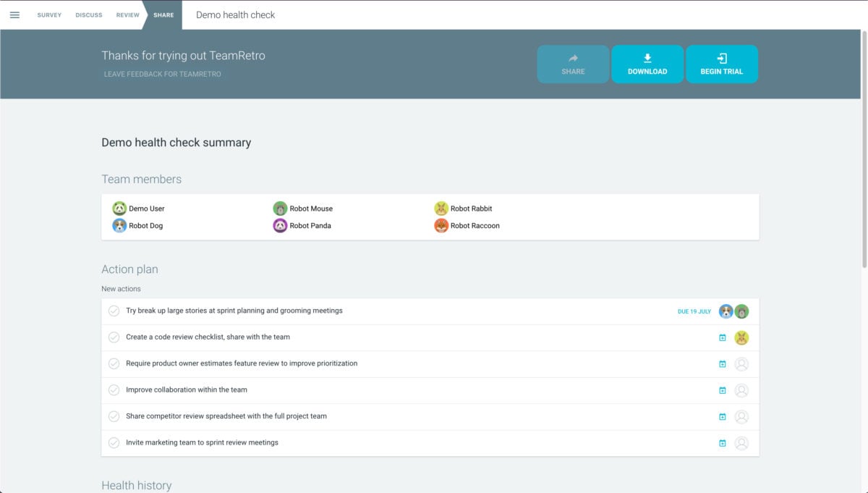Set due date for Improve collaboration action

pos(722,391)
